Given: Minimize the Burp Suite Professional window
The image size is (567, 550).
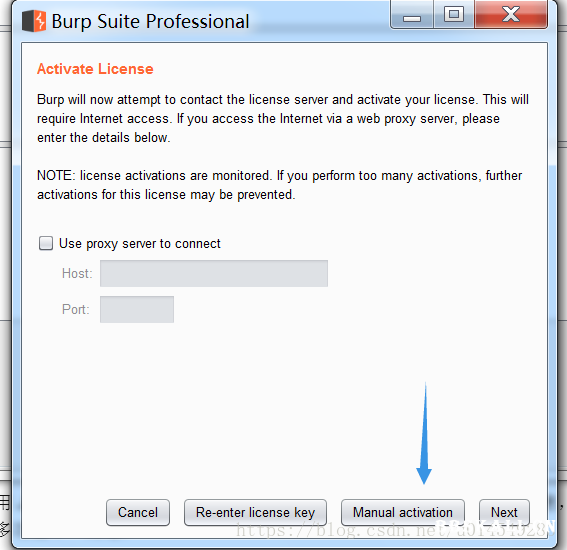Looking at the screenshot, I should [x=412, y=14].
